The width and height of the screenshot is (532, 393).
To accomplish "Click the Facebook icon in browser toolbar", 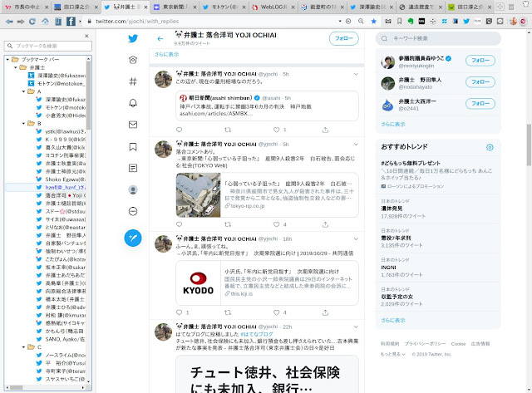I will click(x=71, y=22).
